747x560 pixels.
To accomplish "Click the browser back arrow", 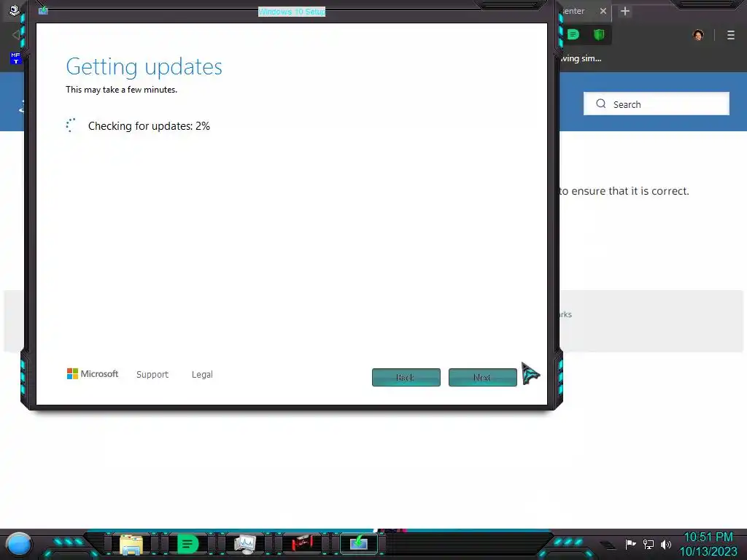I will tap(16, 34).
